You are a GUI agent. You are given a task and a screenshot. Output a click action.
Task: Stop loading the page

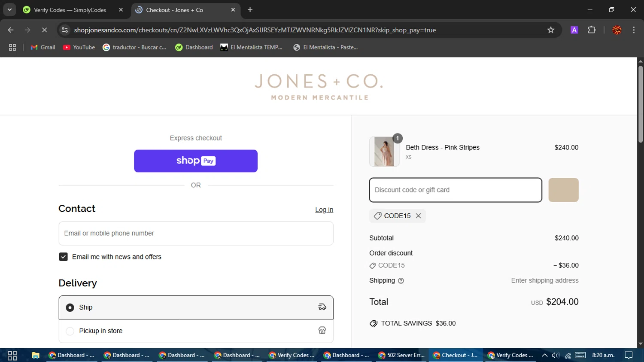click(44, 30)
